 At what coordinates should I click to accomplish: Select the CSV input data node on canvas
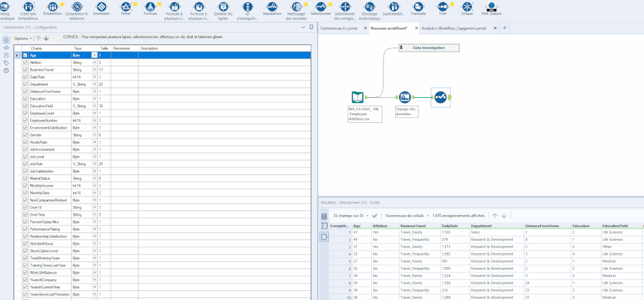(x=358, y=97)
